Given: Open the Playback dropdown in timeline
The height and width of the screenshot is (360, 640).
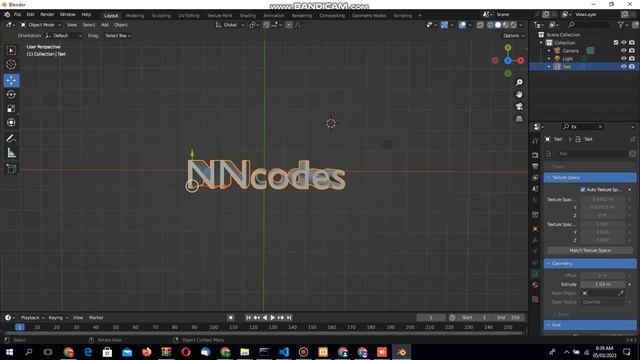Looking at the screenshot, I should [x=32, y=318].
